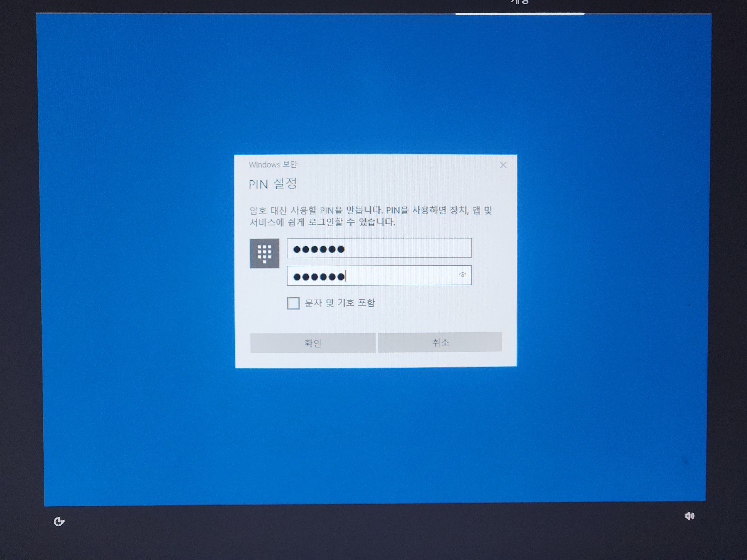Image resolution: width=747 pixels, height=560 pixels.
Task: Focus the first new PIN field
Action: [x=379, y=248]
